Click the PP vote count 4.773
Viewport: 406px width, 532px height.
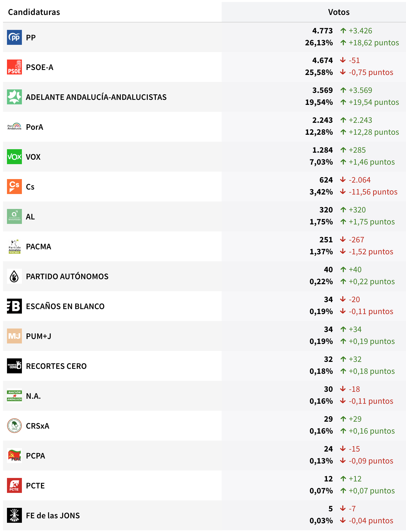pyautogui.click(x=322, y=31)
